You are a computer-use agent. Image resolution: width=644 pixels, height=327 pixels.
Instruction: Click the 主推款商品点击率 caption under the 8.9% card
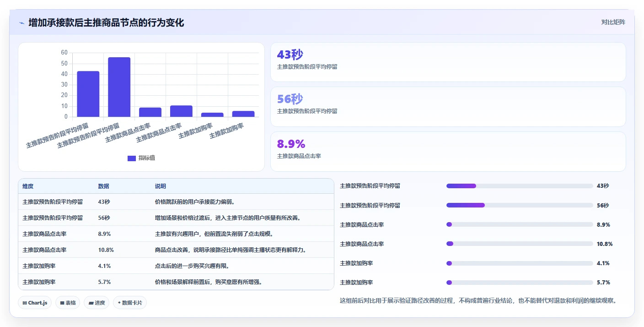(299, 156)
